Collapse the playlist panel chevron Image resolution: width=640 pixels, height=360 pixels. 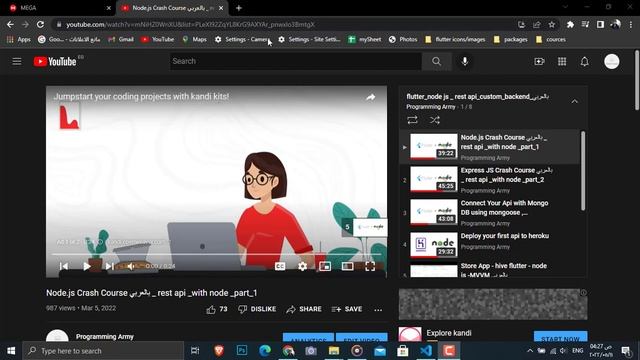[574, 101]
